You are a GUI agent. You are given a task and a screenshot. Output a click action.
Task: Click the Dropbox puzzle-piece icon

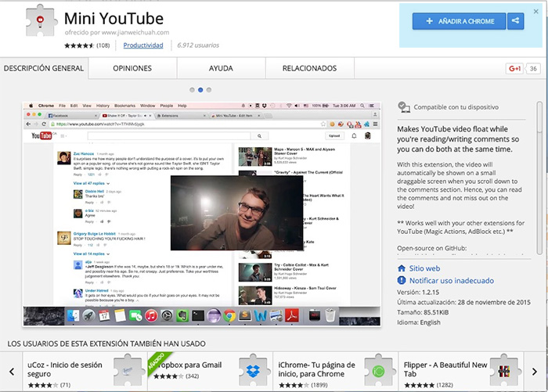[x=254, y=370]
